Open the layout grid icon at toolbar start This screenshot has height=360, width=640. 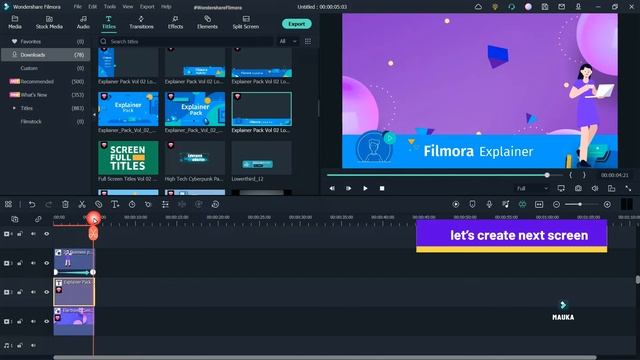(9, 204)
